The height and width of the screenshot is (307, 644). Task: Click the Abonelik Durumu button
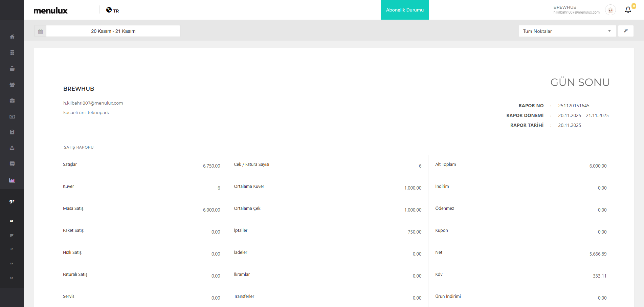click(x=405, y=10)
